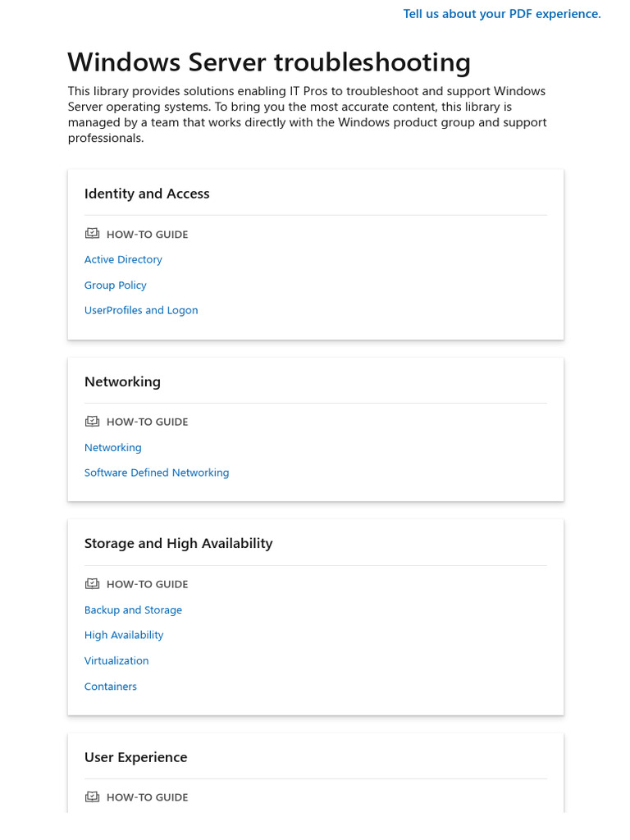Open Backup and Storage guide

(133, 610)
